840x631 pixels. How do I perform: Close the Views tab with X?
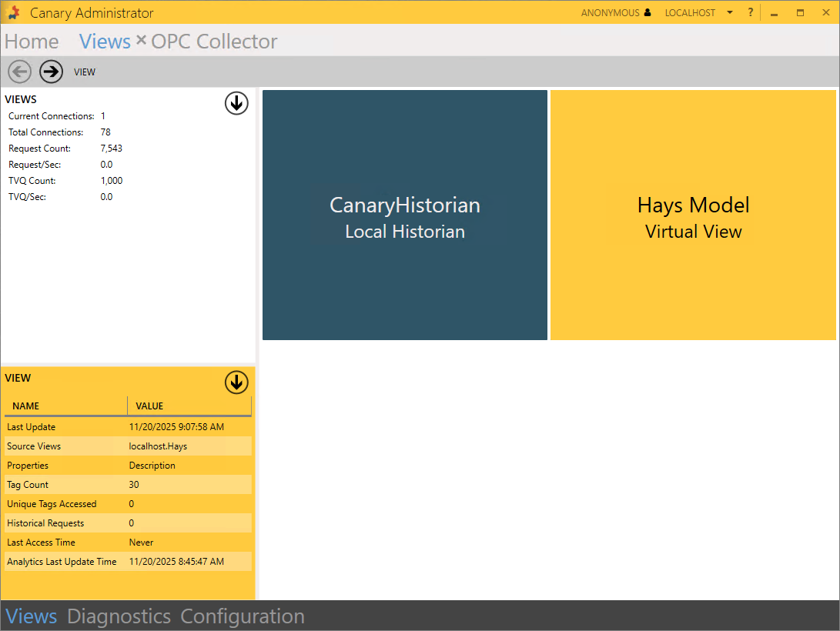(141, 41)
